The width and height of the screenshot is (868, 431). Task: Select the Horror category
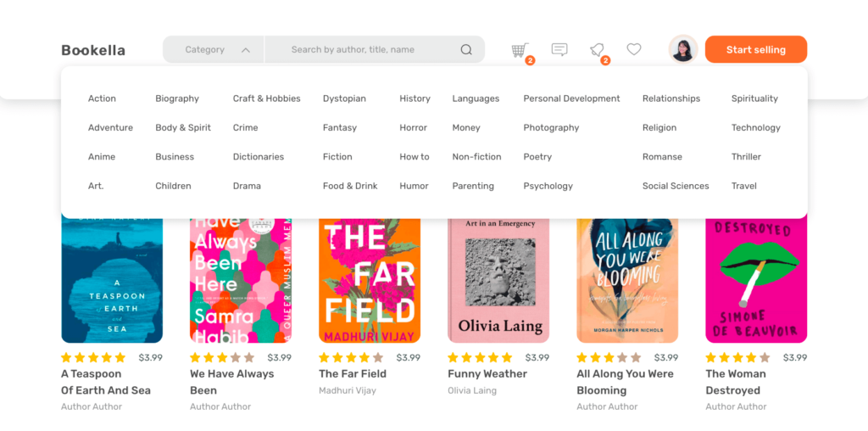point(413,127)
